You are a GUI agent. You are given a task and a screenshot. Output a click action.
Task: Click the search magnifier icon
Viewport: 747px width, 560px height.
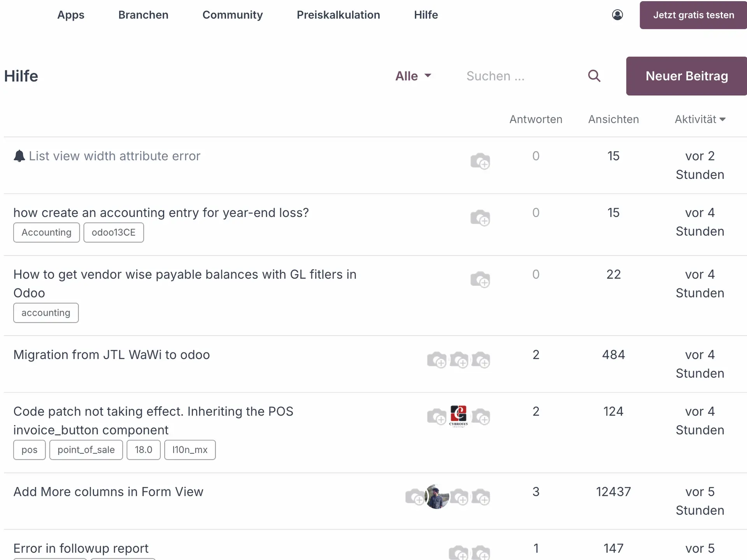point(594,76)
